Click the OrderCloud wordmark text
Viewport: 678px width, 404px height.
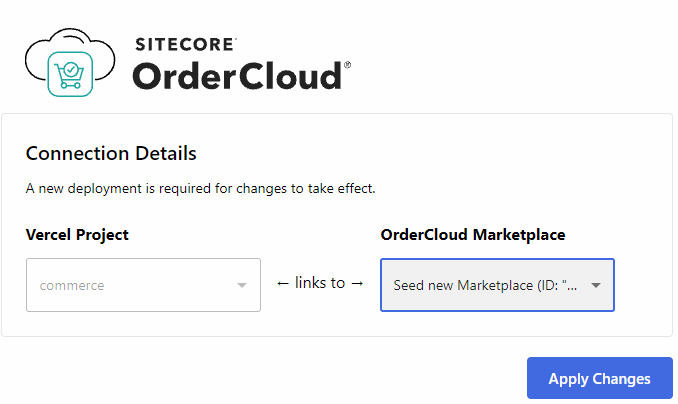(x=237, y=76)
